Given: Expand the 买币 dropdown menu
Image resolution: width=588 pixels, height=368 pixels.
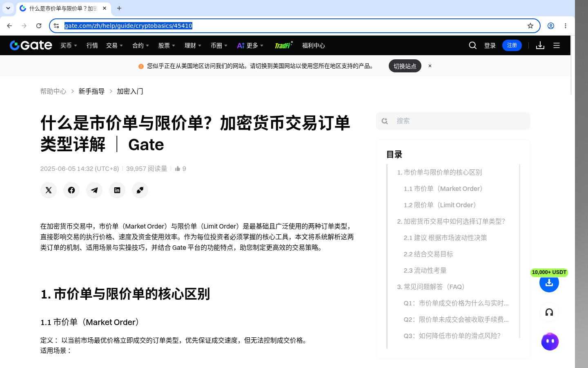Looking at the screenshot, I should (x=69, y=45).
